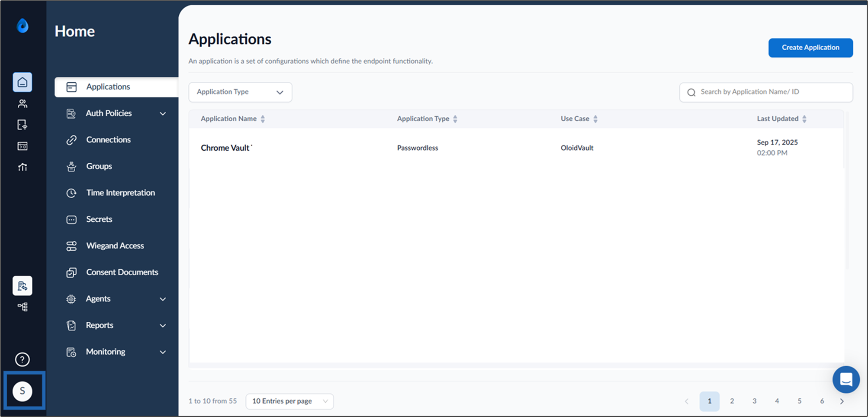Open the device endpoint icon in rail
This screenshot has height=417, width=868.
pos(23,125)
